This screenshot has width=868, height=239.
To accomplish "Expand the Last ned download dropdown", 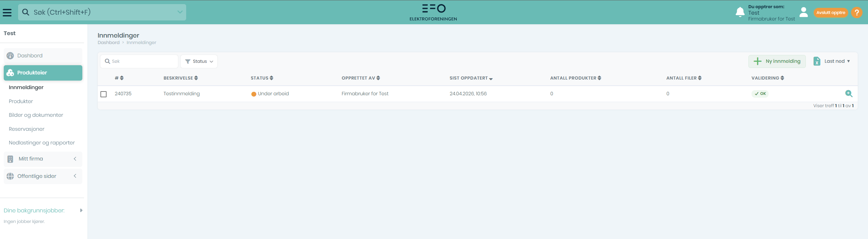I will click(x=832, y=61).
